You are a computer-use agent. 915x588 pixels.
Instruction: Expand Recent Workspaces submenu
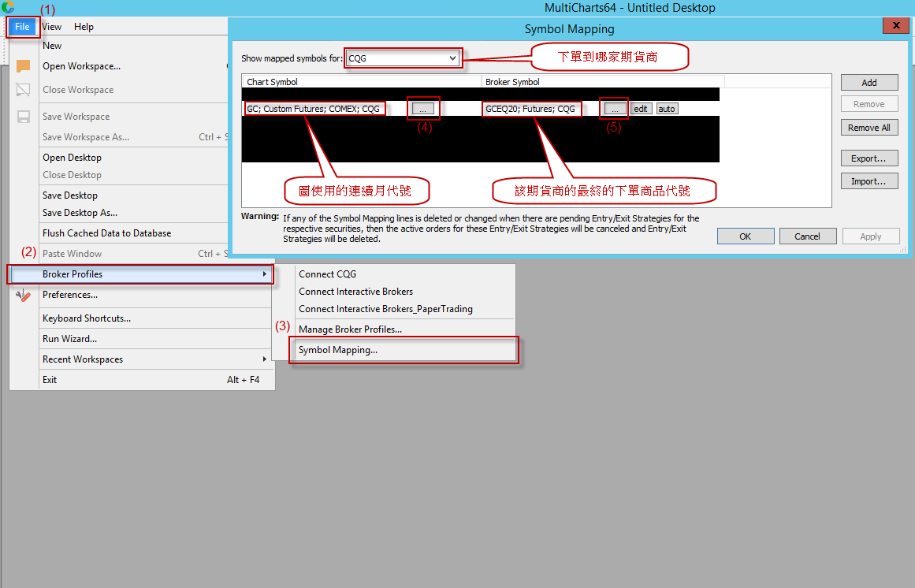point(154,359)
